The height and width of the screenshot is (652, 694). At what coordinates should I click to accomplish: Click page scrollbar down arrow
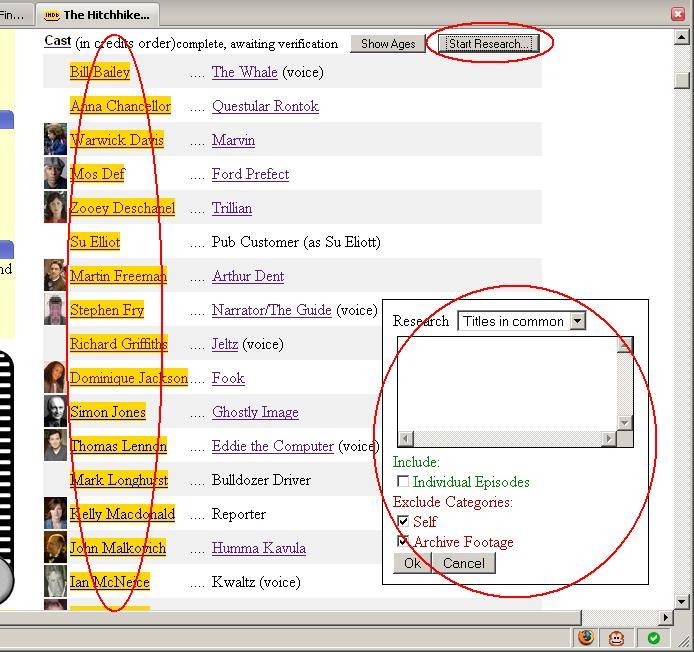[x=682, y=601]
